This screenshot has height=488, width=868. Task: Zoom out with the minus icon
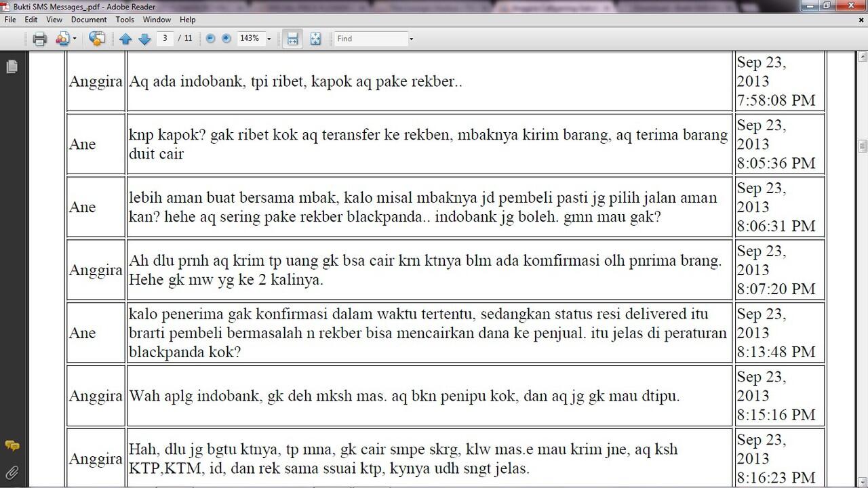(210, 39)
